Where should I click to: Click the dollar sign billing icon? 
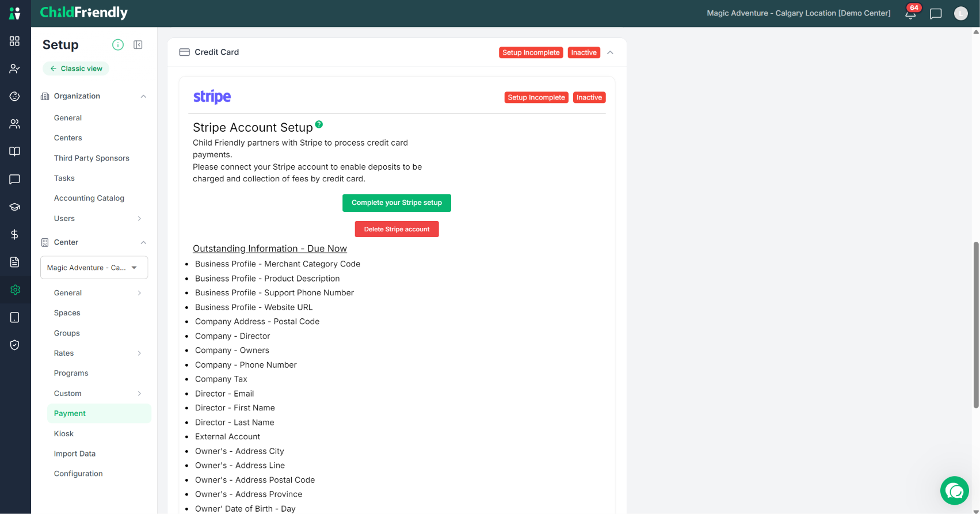point(15,234)
